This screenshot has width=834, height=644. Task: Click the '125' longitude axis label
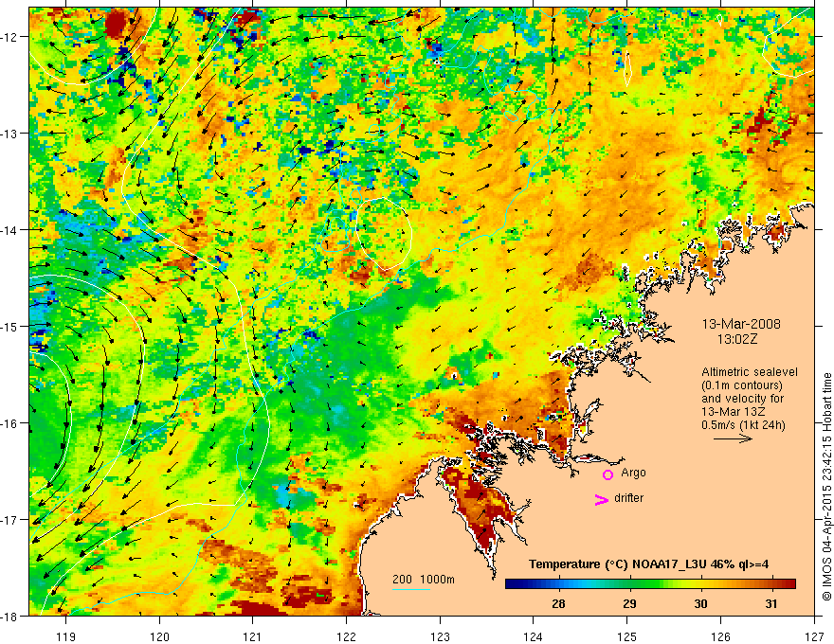click(x=627, y=636)
